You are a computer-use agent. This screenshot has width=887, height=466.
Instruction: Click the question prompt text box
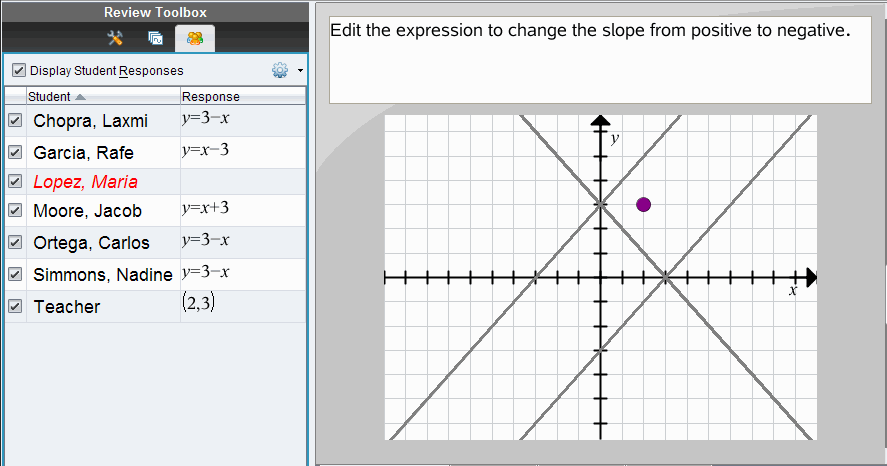(x=600, y=60)
